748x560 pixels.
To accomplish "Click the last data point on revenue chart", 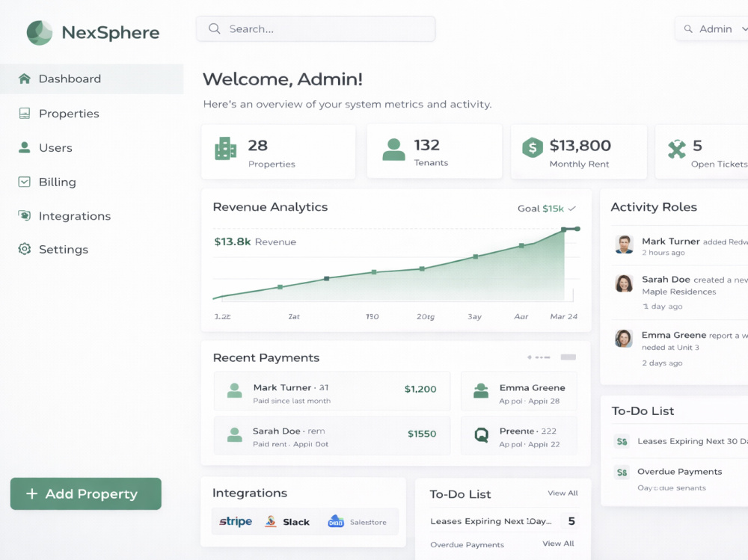I will (577, 229).
